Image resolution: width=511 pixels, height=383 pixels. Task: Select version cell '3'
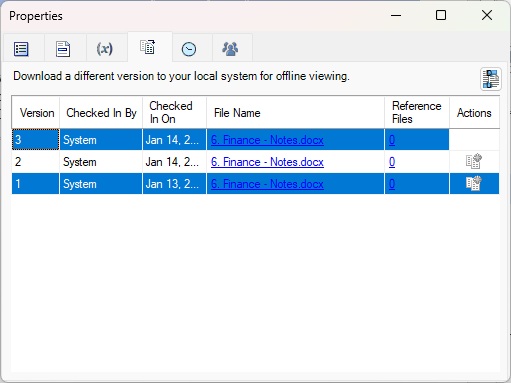(x=36, y=139)
